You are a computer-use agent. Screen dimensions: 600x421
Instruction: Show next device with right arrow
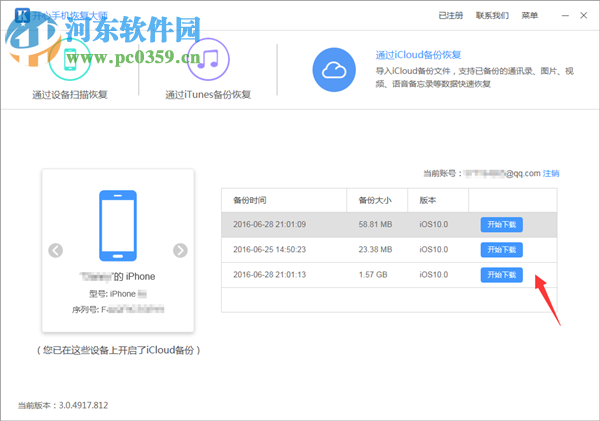(180, 251)
